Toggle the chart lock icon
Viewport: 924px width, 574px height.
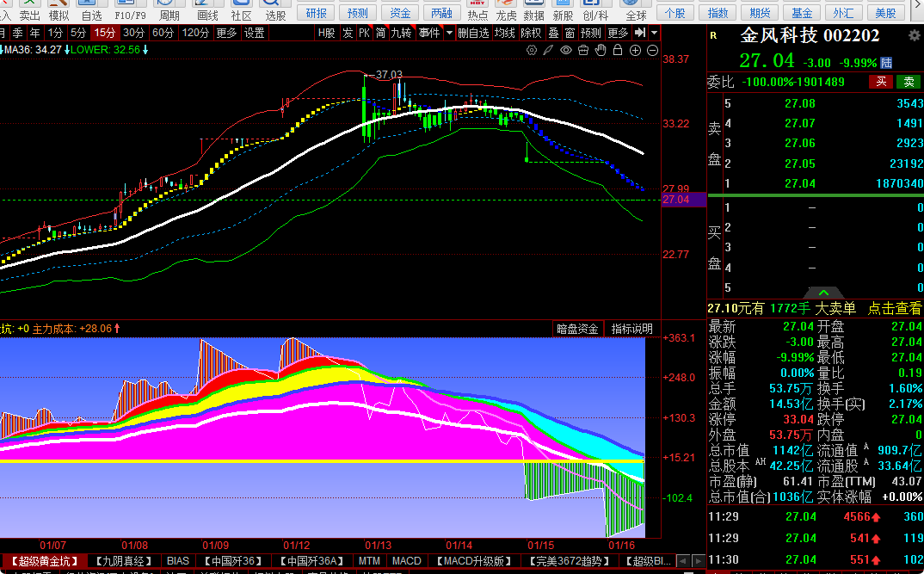pyautogui.click(x=618, y=50)
